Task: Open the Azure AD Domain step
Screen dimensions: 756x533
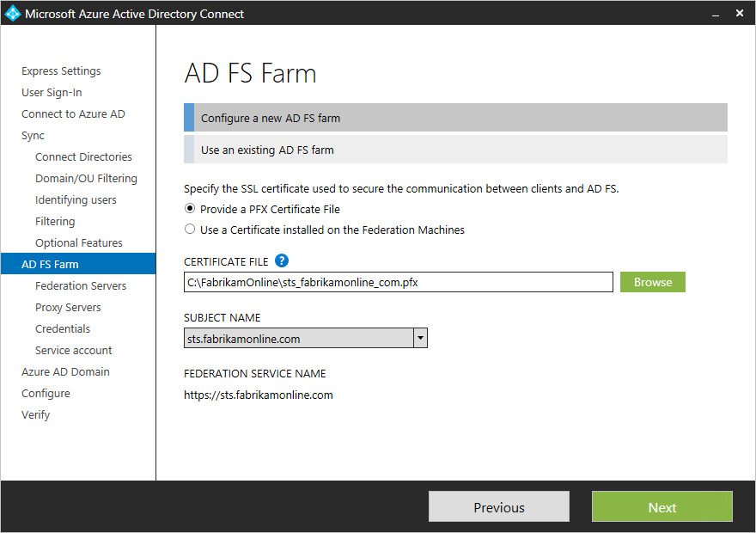Action: point(65,372)
